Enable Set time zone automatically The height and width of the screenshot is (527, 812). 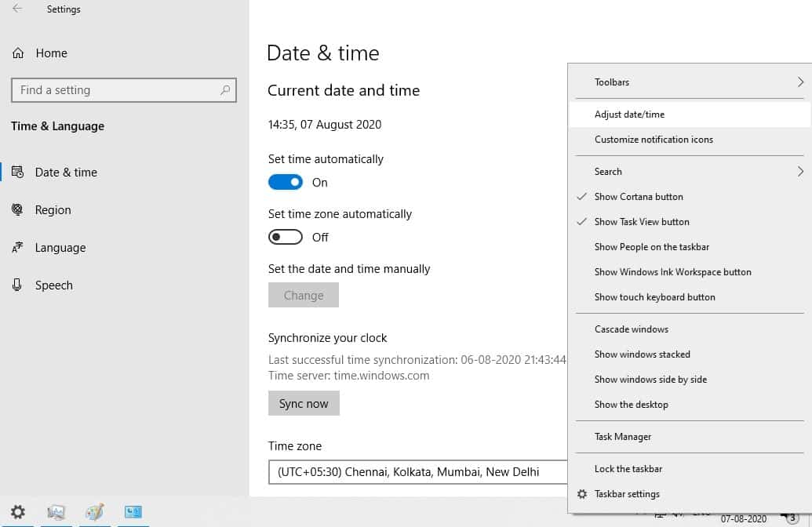(x=285, y=237)
